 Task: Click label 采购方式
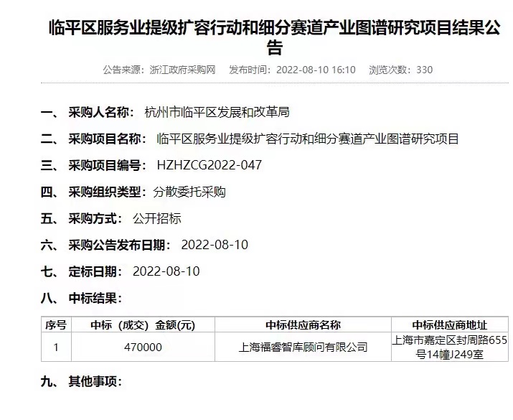pyautogui.click(x=93, y=218)
